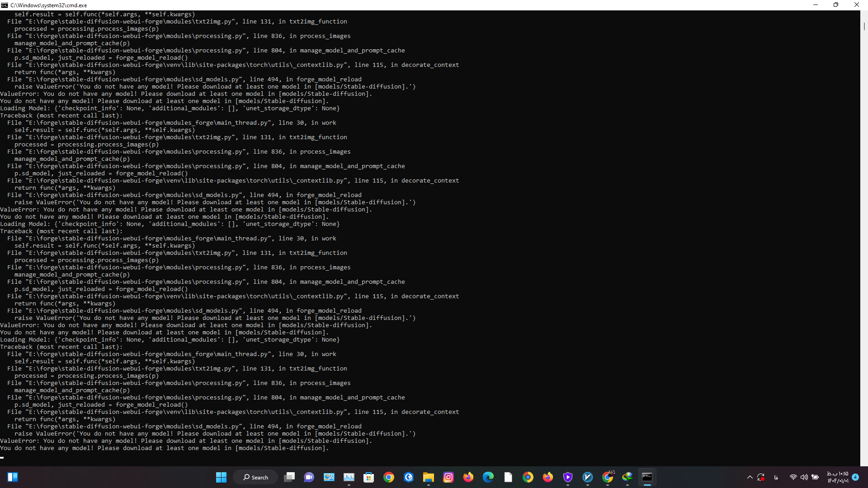Click the terminal vertical scrollbar thumb
Viewport: 868px width, 488px height.
[864, 26]
